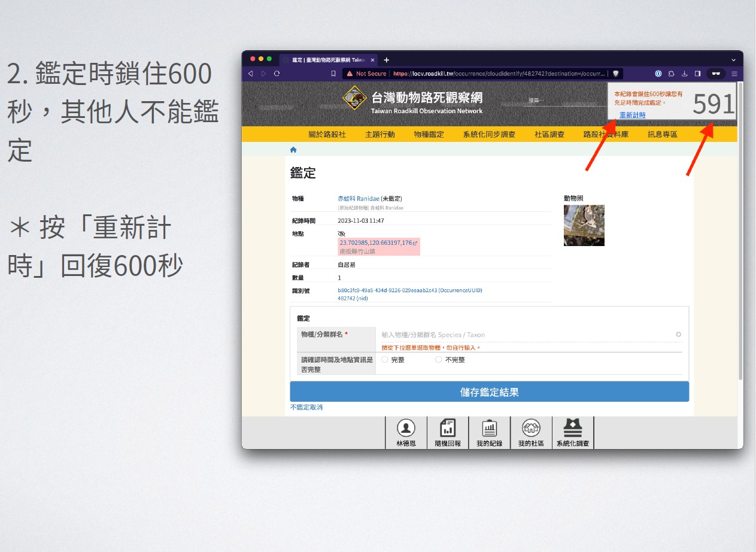Expand the 關於路殺社 navigation menu
Image resolution: width=756 pixels, height=552 pixels.
pyautogui.click(x=327, y=135)
